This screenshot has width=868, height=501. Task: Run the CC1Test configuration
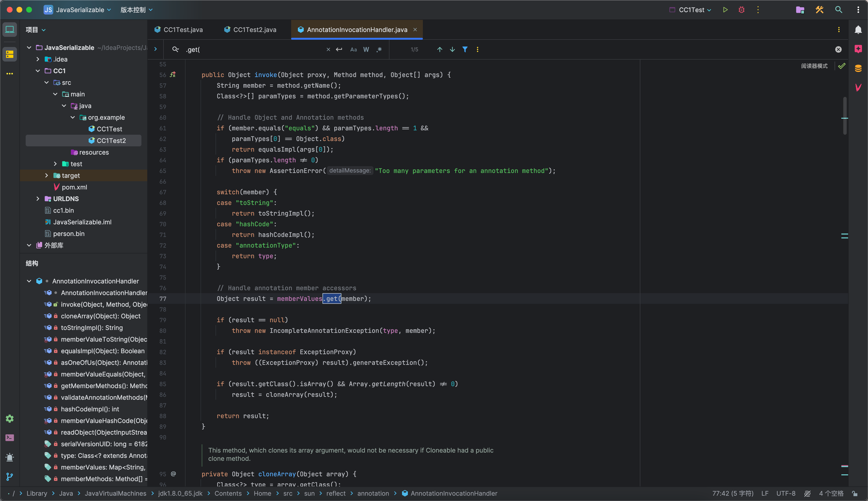725,10
